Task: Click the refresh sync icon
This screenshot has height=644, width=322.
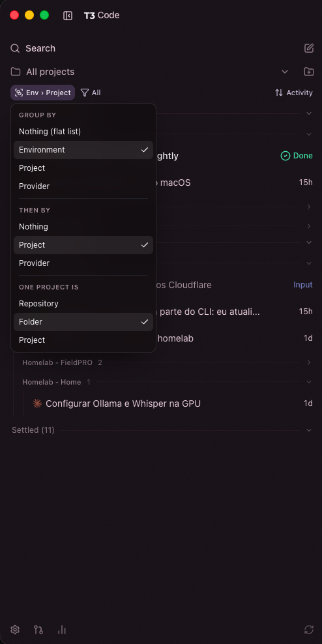Action: coord(309,630)
